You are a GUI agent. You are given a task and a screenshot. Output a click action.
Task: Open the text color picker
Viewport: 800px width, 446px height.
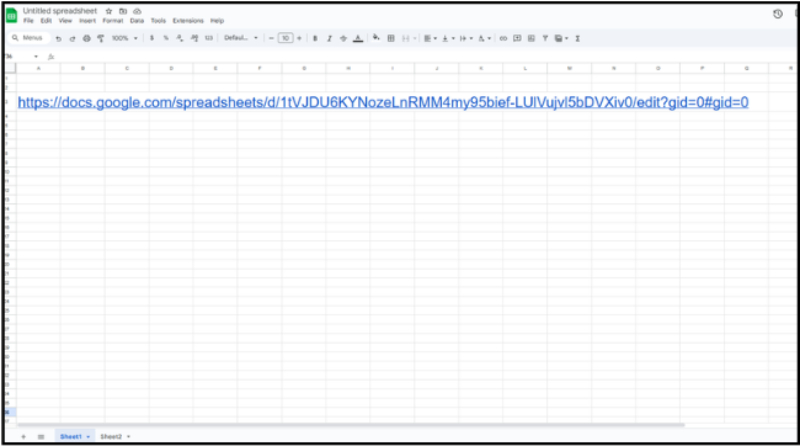coord(358,38)
